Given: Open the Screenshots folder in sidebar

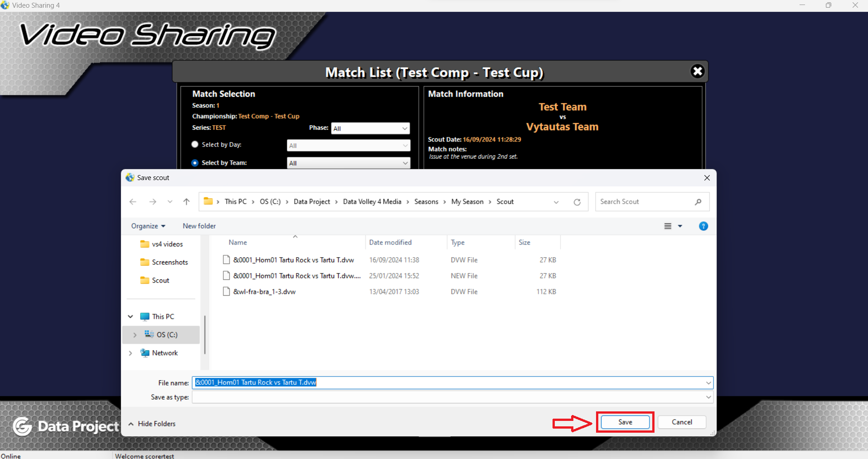Looking at the screenshot, I should pos(164,262).
